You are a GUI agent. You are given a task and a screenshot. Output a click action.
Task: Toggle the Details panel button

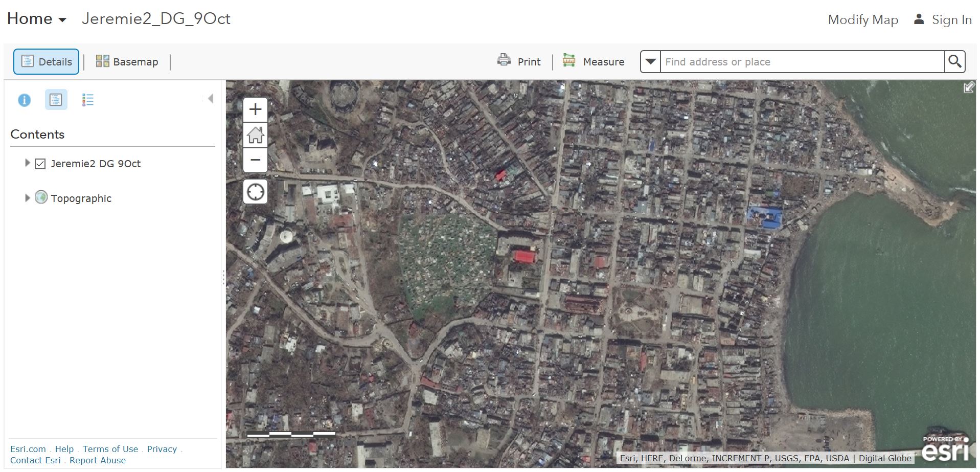(46, 61)
